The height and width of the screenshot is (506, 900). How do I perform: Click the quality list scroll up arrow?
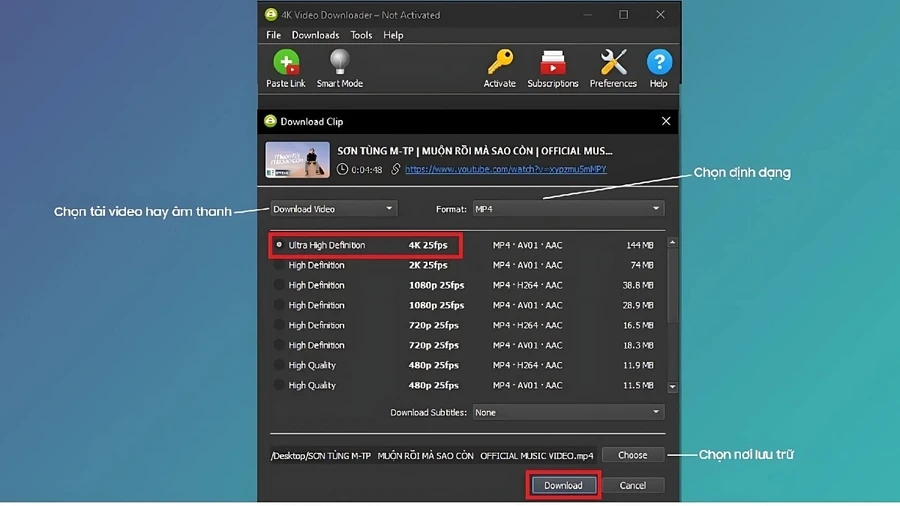point(672,243)
